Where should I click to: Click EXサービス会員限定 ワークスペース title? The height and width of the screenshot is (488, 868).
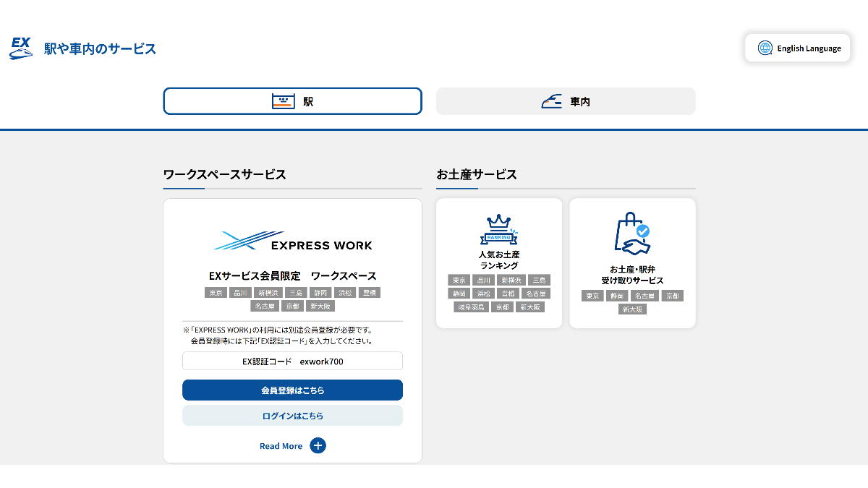coord(292,275)
